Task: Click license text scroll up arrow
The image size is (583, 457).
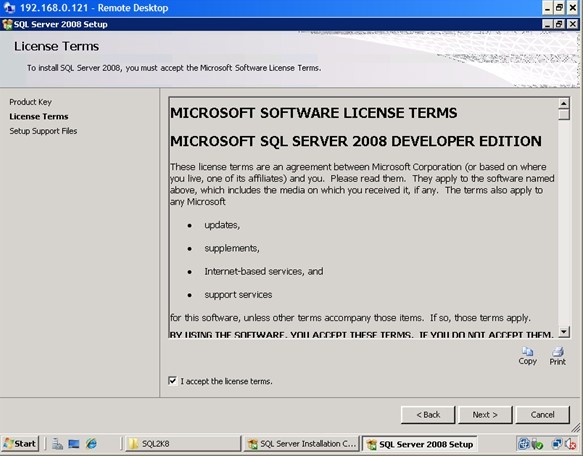Action: 564,103
